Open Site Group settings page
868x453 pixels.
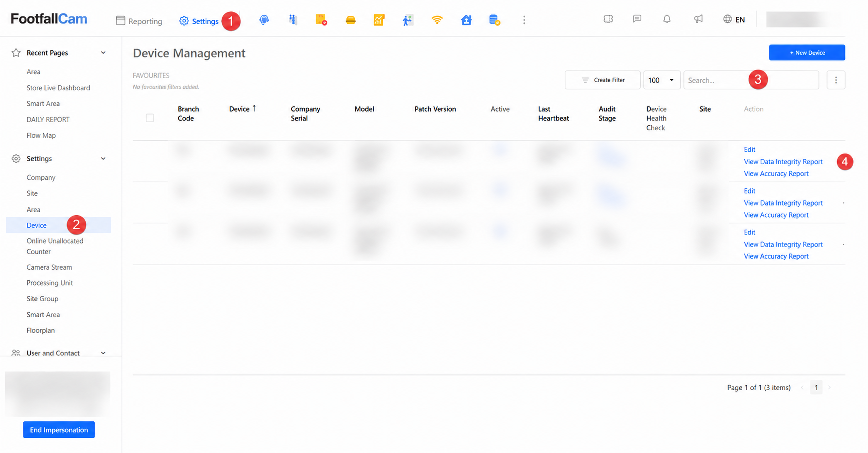click(42, 299)
